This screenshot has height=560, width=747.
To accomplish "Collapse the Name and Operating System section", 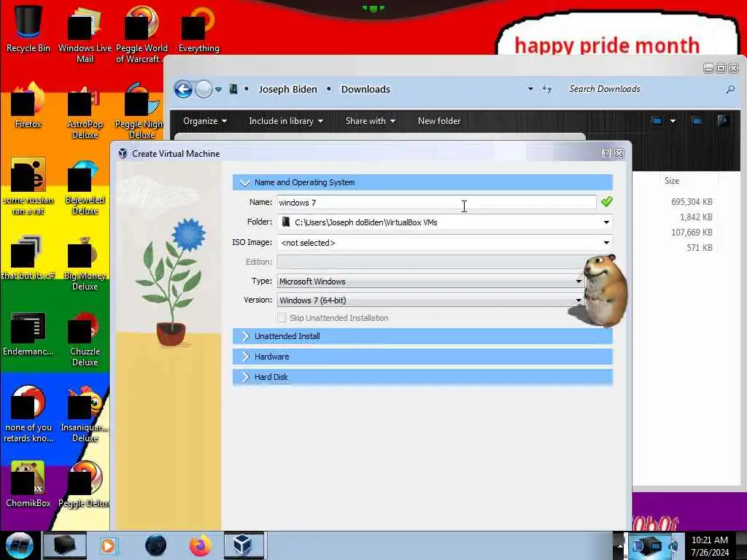I will [x=422, y=182].
